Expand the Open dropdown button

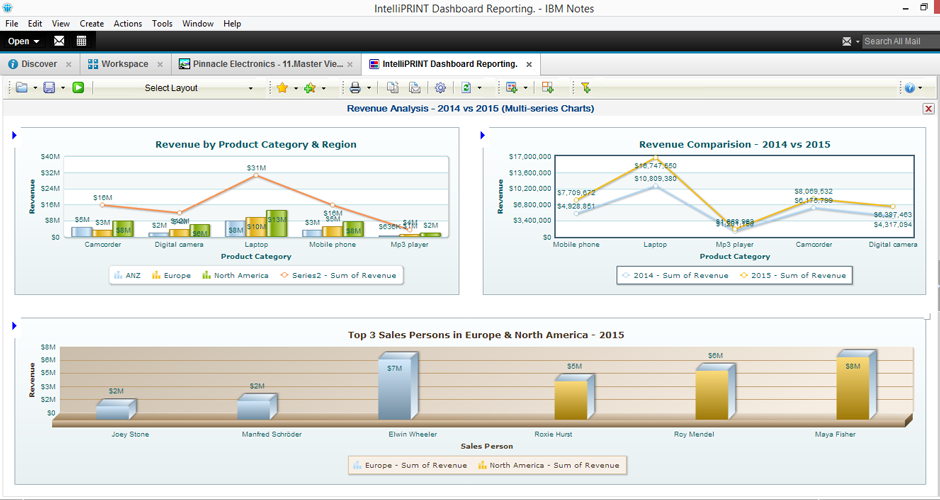click(24, 41)
